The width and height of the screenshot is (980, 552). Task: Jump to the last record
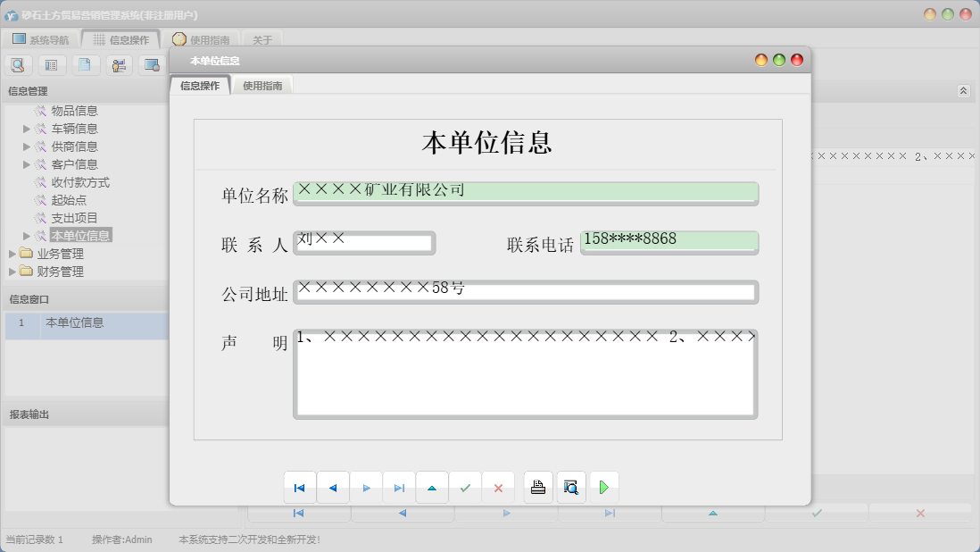pos(400,487)
